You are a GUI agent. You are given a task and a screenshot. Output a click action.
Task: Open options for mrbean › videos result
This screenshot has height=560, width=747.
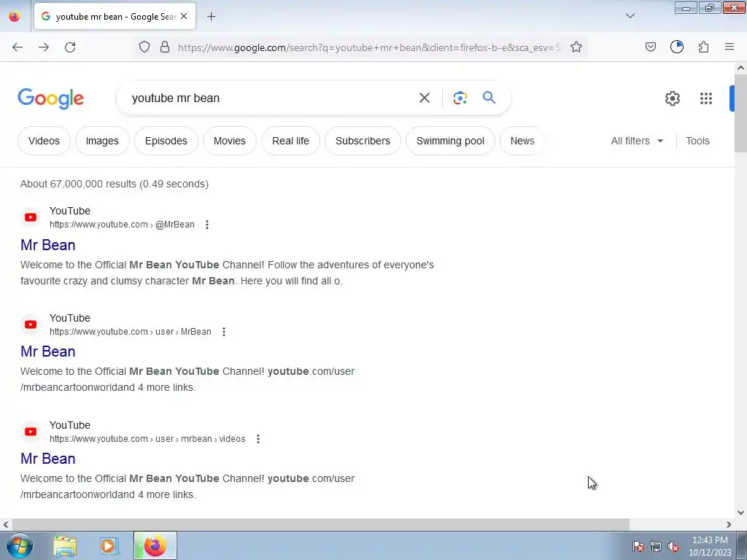pyautogui.click(x=258, y=439)
